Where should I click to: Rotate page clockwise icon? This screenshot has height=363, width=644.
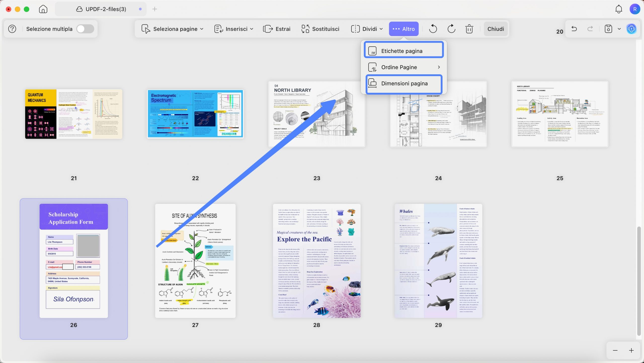(x=451, y=29)
